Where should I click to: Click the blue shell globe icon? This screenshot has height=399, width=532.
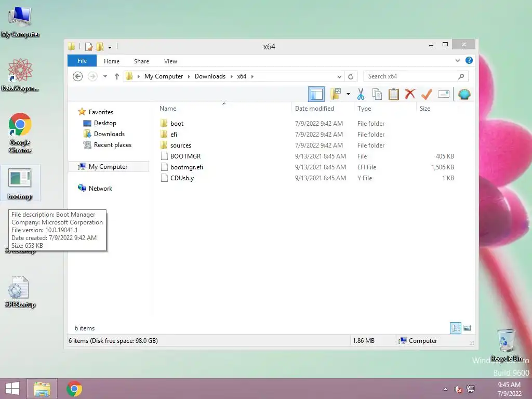click(x=464, y=94)
